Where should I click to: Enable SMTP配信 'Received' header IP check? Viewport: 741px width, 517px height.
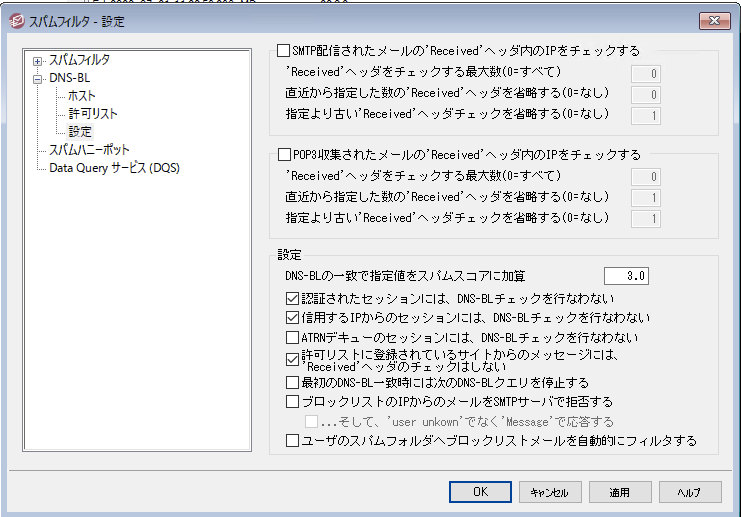click(284, 51)
